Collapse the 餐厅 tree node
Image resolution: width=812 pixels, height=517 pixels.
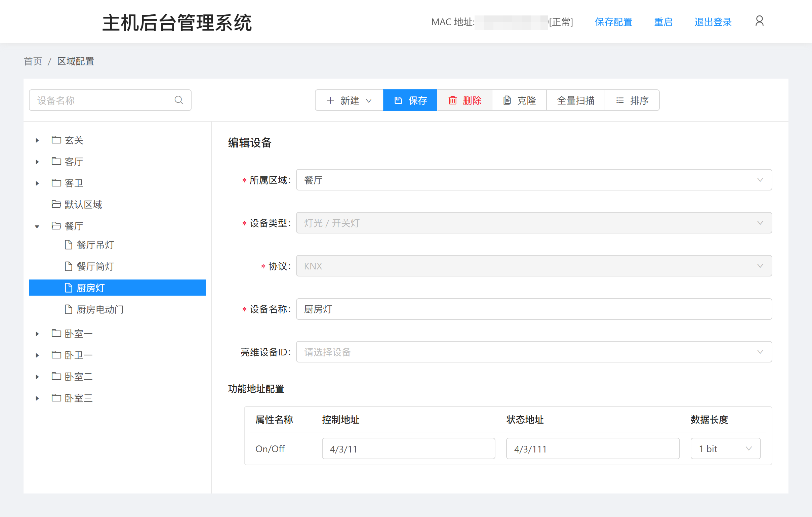pyautogui.click(x=37, y=226)
